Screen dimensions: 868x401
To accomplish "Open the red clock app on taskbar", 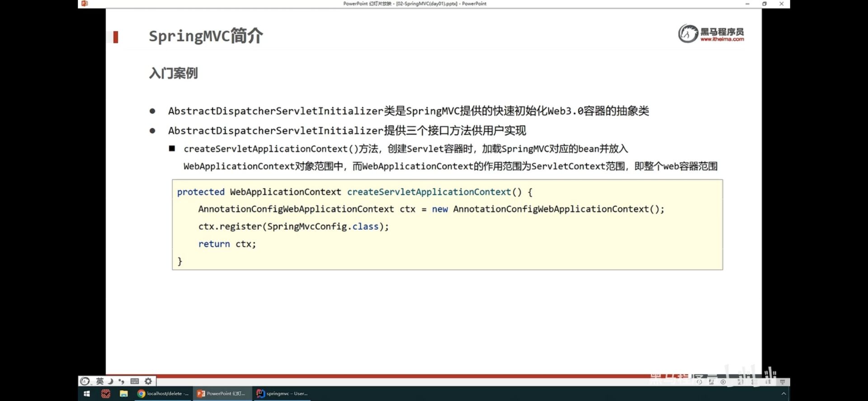I will point(105,394).
